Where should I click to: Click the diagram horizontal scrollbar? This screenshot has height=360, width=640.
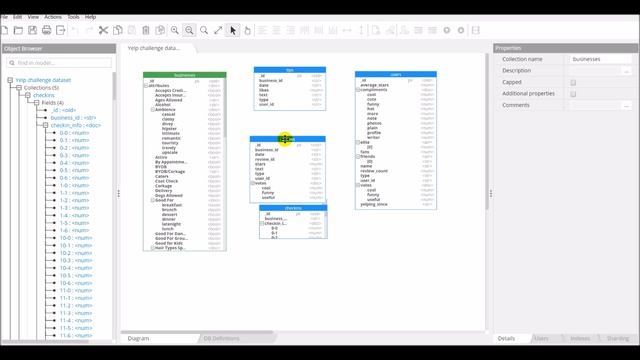(x=197, y=332)
